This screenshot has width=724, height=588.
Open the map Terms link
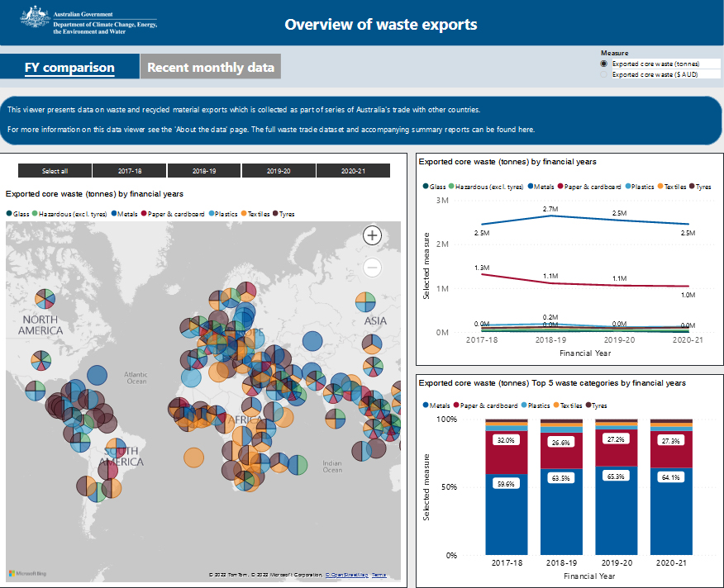pos(379,575)
